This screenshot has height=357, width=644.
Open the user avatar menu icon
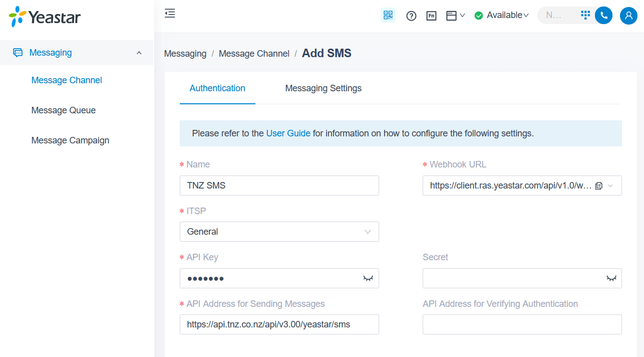pos(628,16)
